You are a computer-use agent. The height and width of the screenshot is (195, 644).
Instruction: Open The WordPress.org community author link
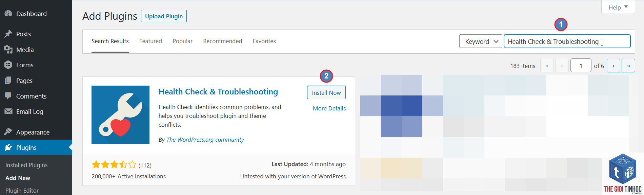[205, 140]
